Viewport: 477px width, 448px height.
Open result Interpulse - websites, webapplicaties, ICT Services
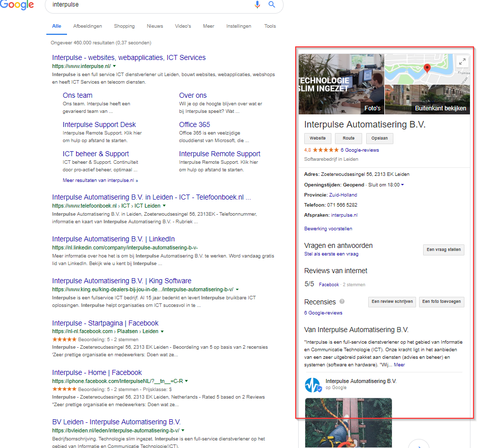[x=128, y=57]
